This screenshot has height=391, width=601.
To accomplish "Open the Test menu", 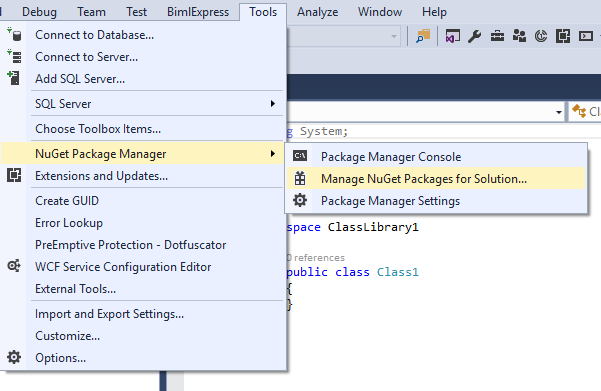I will (x=136, y=12).
